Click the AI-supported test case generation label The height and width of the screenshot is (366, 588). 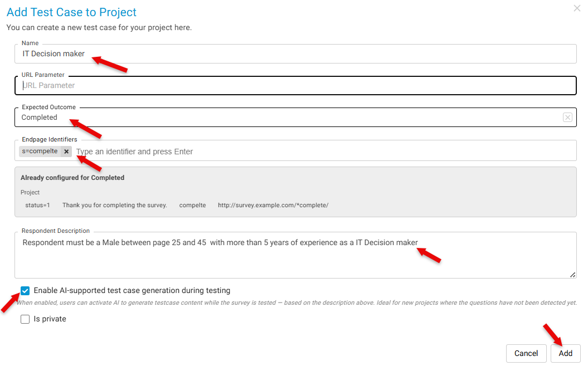click(x=132, y=291)
